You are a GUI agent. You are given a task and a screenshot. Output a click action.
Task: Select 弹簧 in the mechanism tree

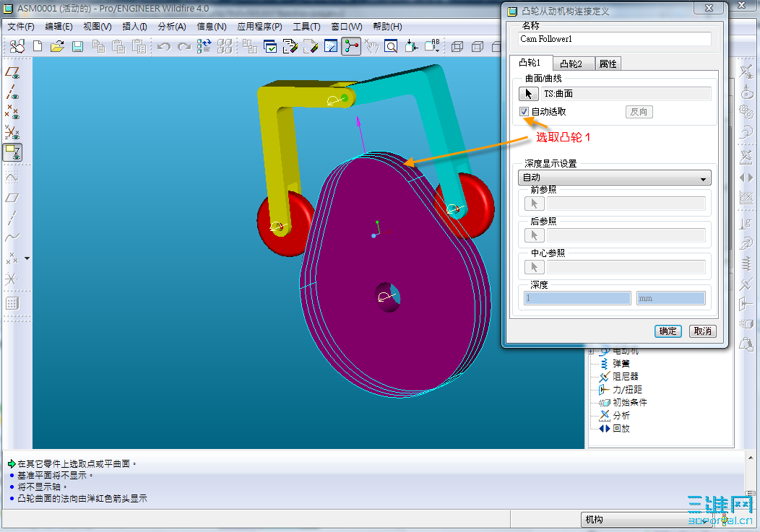click(x=621, y=363)
